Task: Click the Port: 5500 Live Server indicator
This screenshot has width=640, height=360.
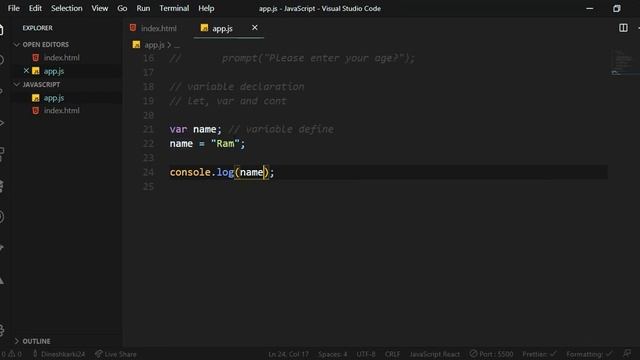Action: tap(491, 354)
